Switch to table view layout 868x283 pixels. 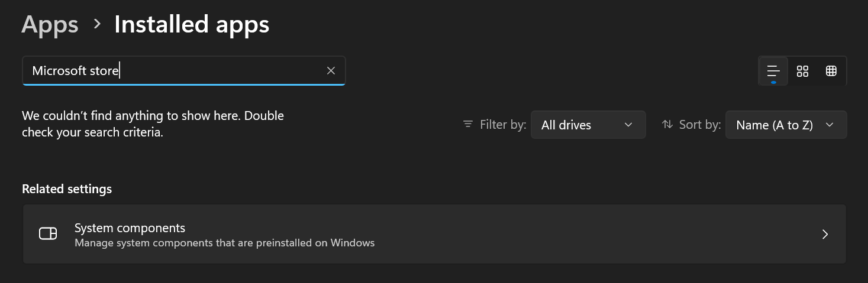point(831,71)
